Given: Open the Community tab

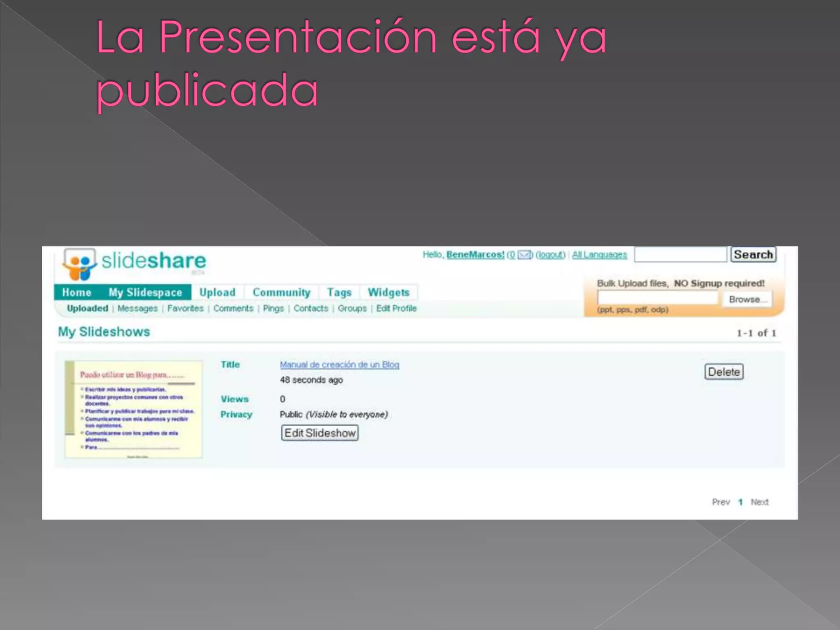Looking at the screenshot, I should 281,292.
